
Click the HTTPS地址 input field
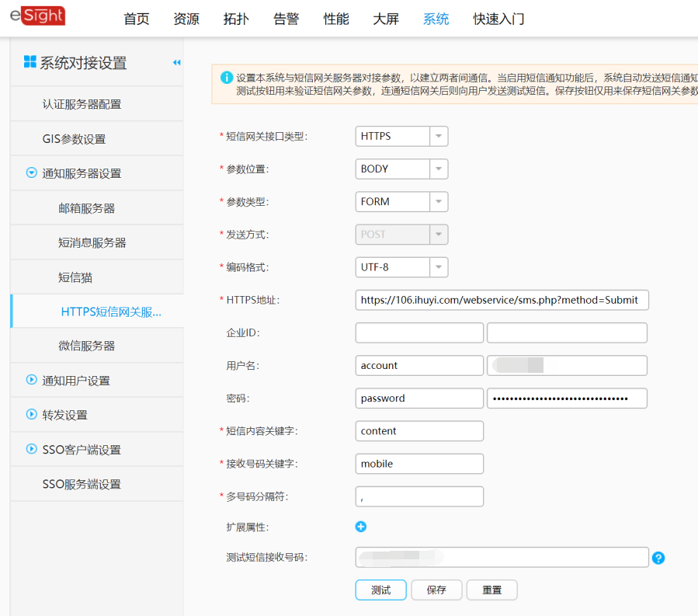502,300
